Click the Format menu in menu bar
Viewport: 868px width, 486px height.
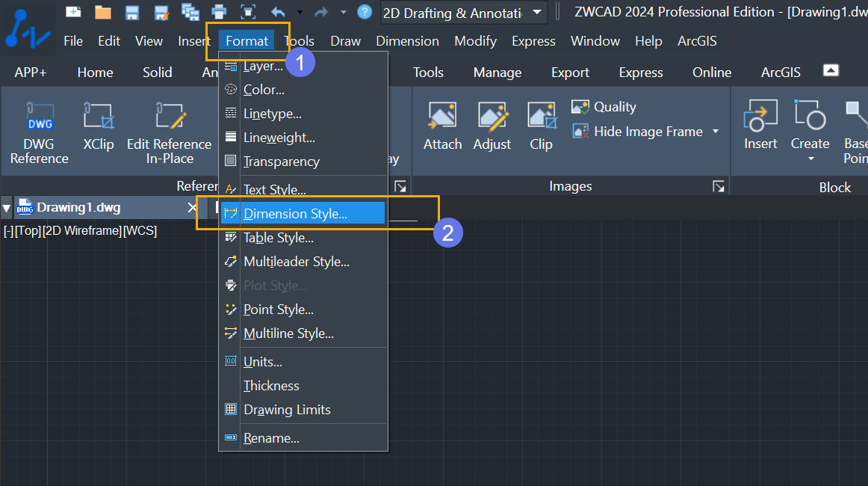pyautogui.click(x=247, y=41)
